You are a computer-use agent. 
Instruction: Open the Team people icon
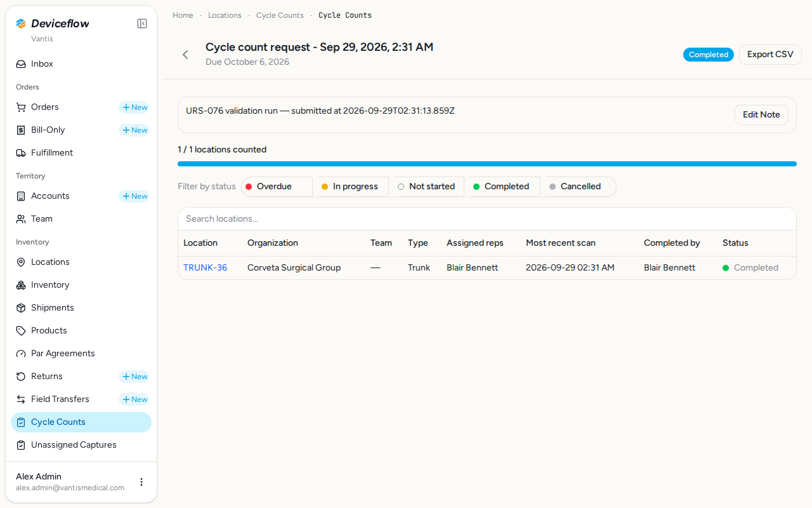[21, 219]
